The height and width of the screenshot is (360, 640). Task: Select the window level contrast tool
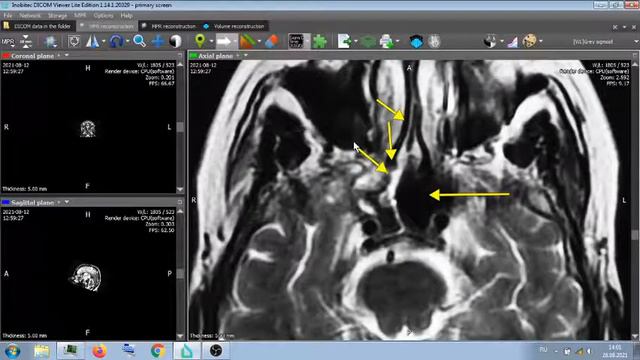tap(176, 41)
